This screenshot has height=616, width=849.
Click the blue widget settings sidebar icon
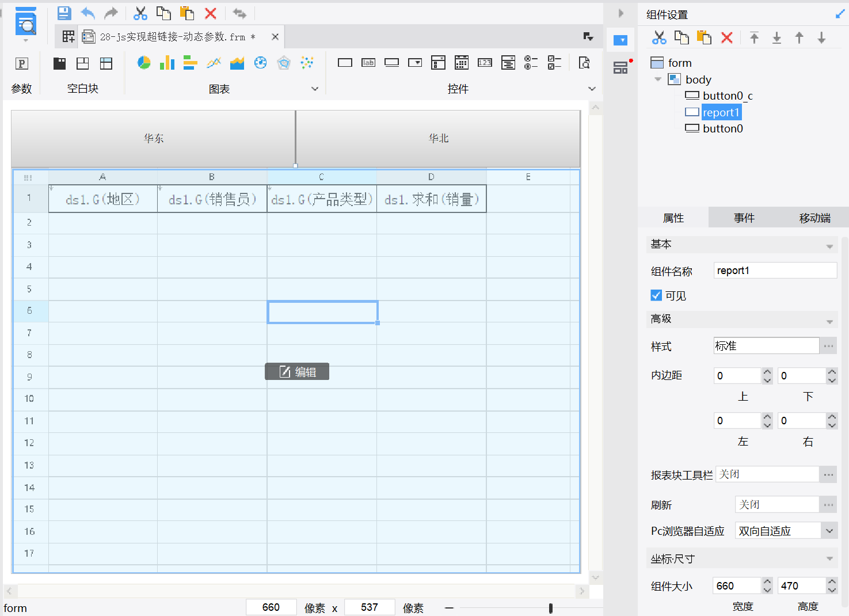[621, 40]
